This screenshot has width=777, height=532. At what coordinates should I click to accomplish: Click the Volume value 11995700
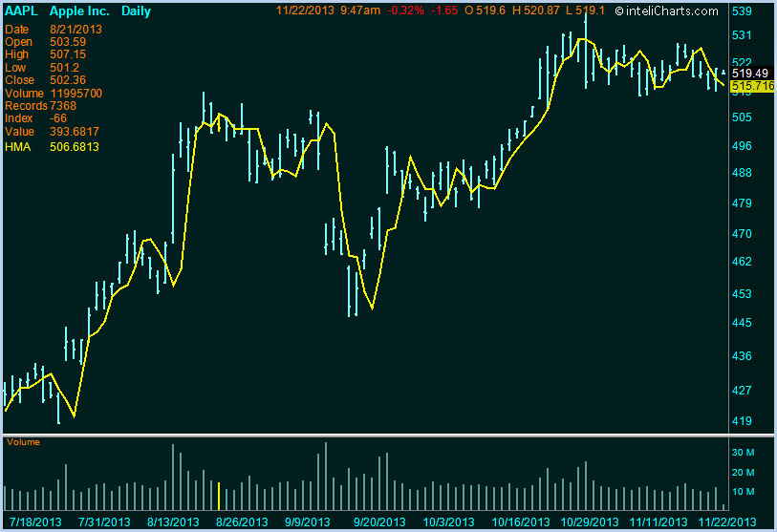[x=76, y=94]
